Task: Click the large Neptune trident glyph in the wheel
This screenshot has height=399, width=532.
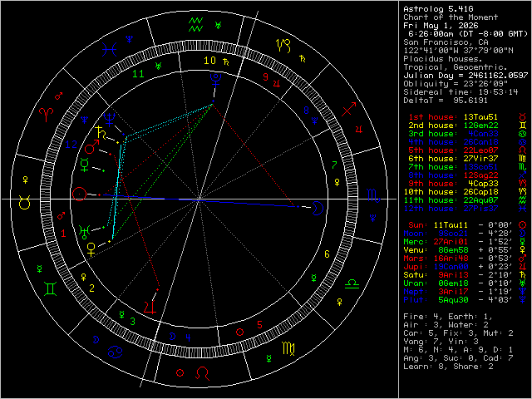Action: (110, 119)
